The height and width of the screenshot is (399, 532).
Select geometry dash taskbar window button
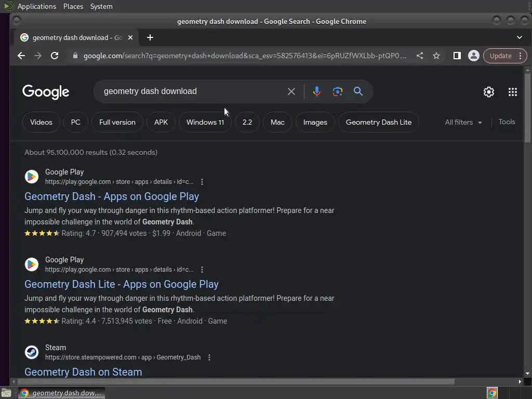click(x=61, y=393)
